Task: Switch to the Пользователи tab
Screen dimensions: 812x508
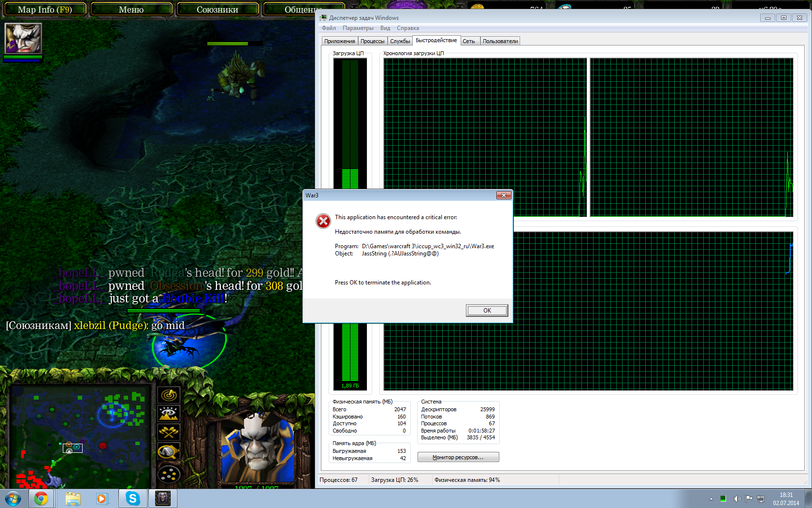Action: (500, 41)
